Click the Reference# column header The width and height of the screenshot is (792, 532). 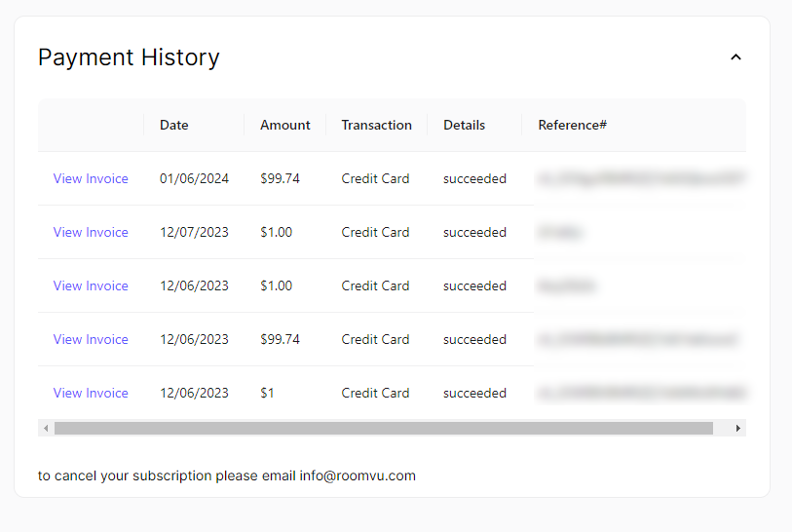[573, 125]
